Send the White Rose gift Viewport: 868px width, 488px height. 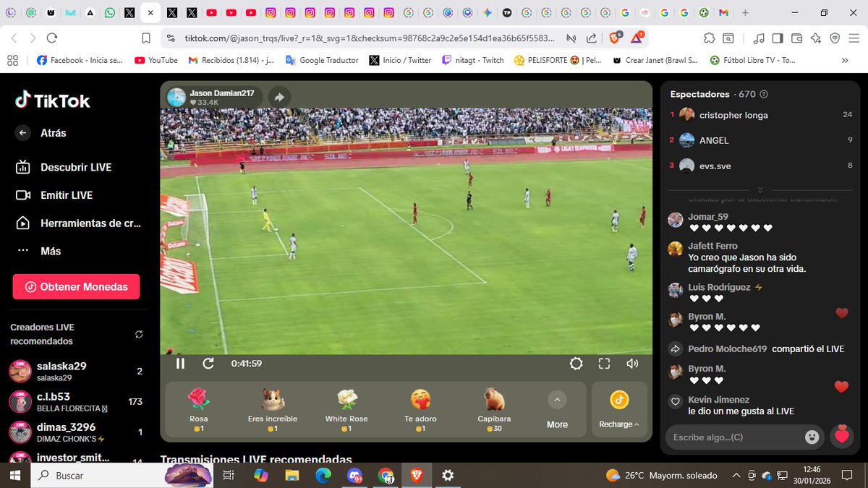346,408
